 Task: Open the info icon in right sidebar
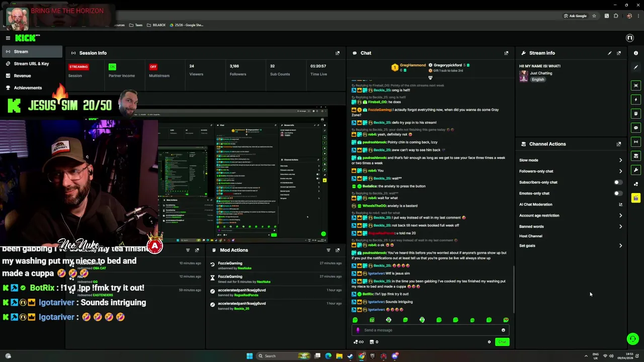636,53
